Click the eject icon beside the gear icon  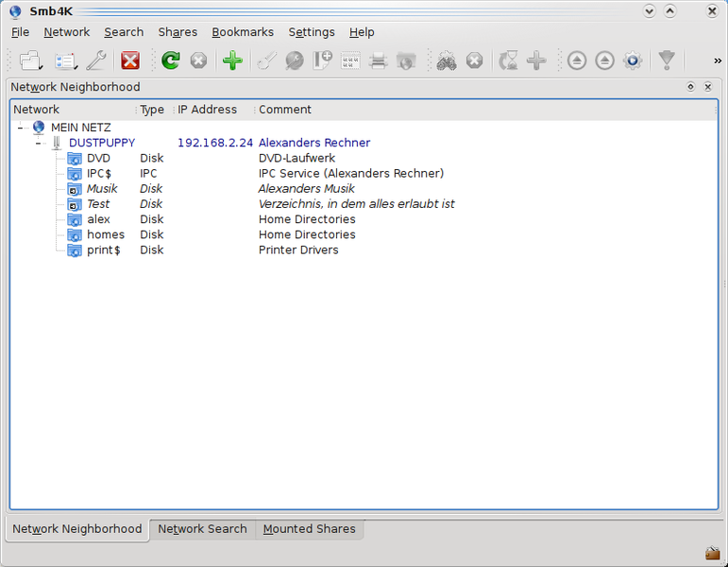pyautogui.click(x=604, y=60)
